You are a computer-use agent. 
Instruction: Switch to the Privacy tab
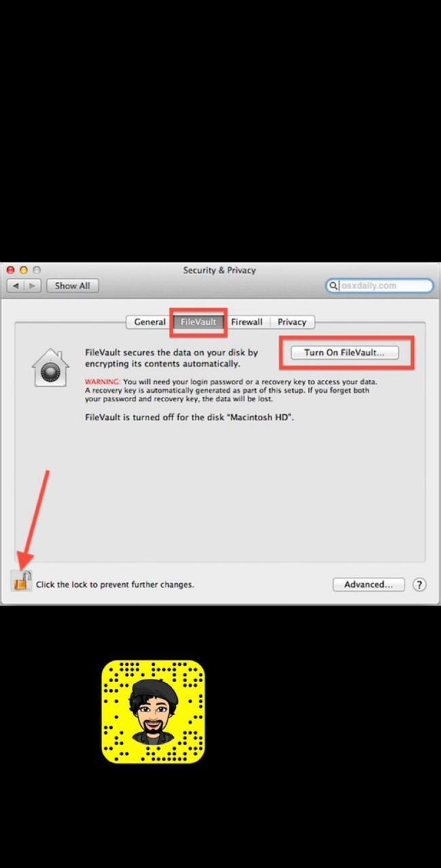coord(292,322)
